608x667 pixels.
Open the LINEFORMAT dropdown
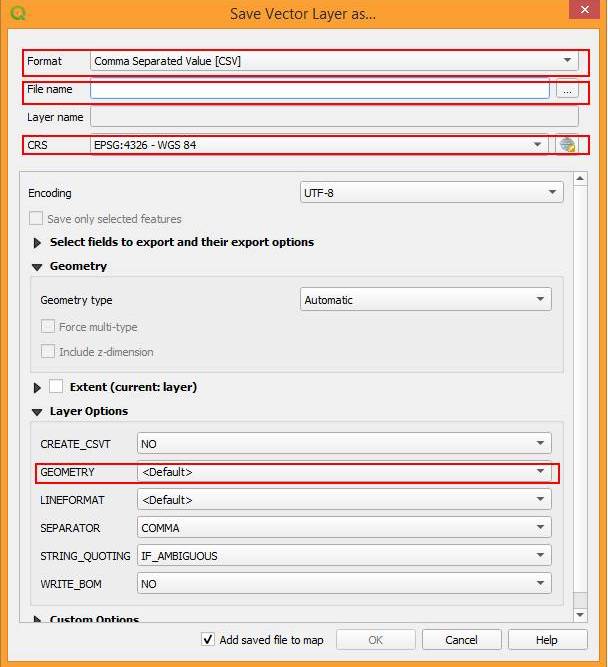coord(344,499)
